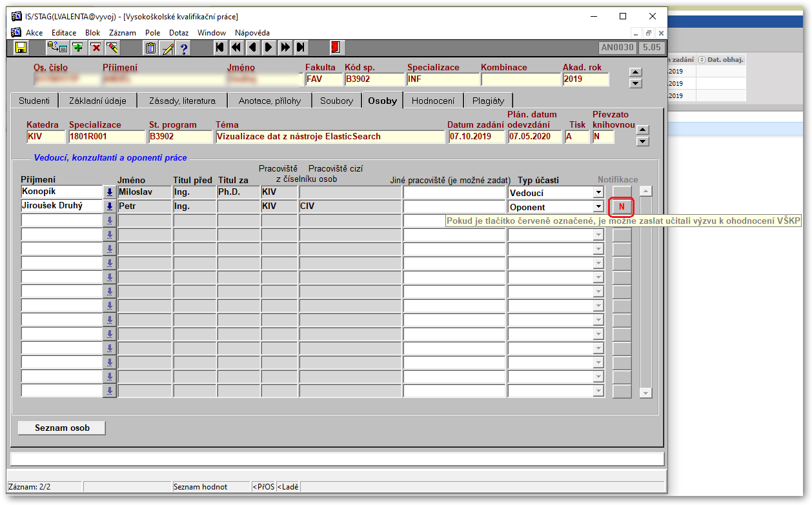This screenshot has height=505, width=812.
Task: Click the Enter Query toolbar icon
Action: tap(57, 47)
